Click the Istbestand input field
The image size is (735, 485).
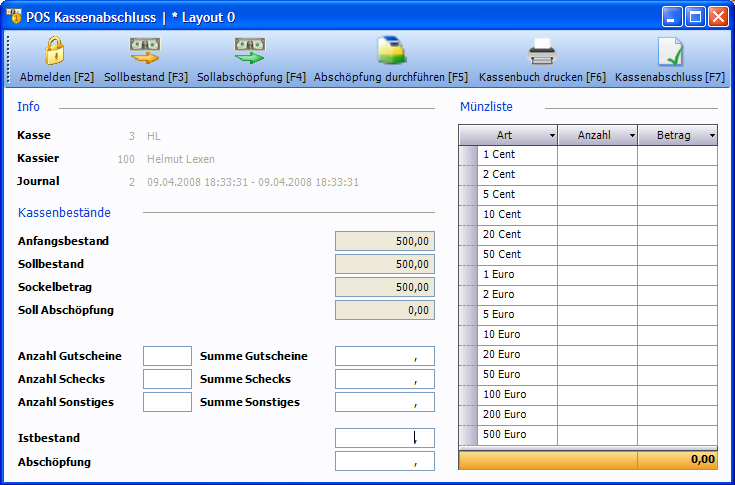[x=384, y=438]
